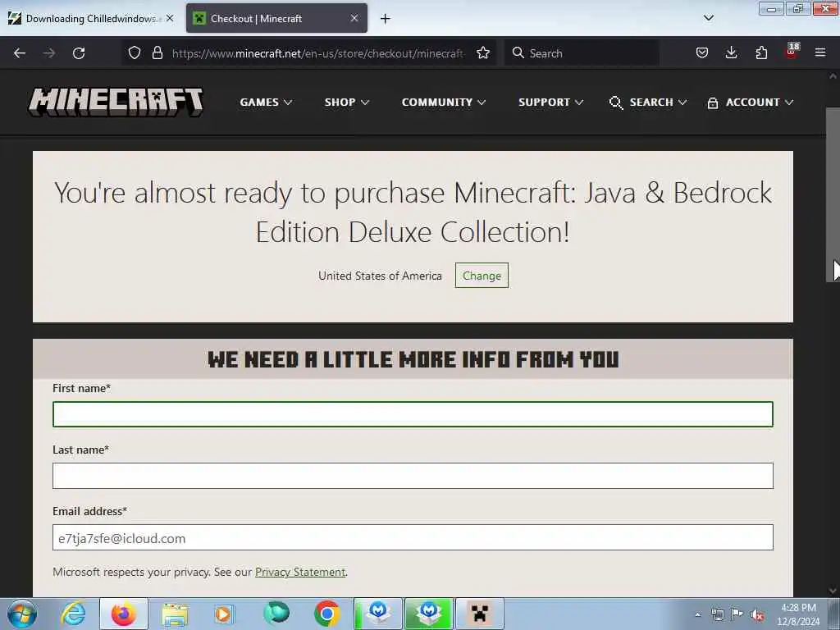Open Google Chrome from taskbar
Image resolution: width=840 pixels, height=630 pixels.
coord(326,614)
